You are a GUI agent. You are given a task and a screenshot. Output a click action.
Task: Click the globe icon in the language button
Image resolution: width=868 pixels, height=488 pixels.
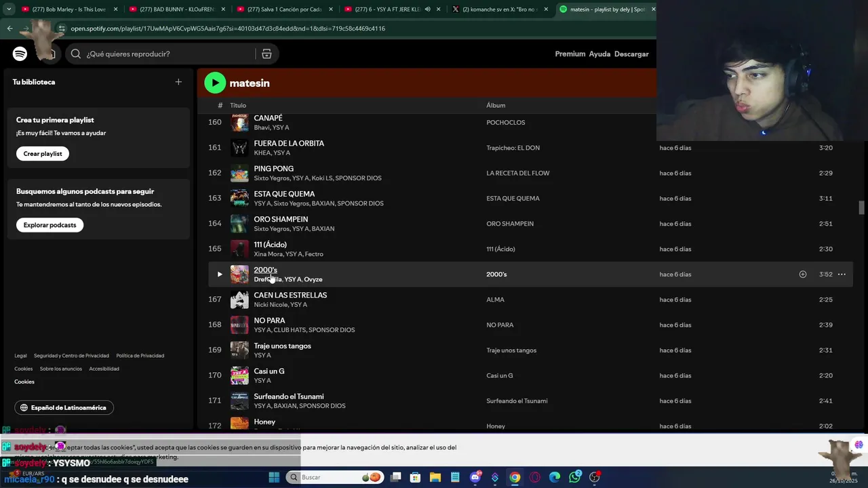click(x=24, y=408)
